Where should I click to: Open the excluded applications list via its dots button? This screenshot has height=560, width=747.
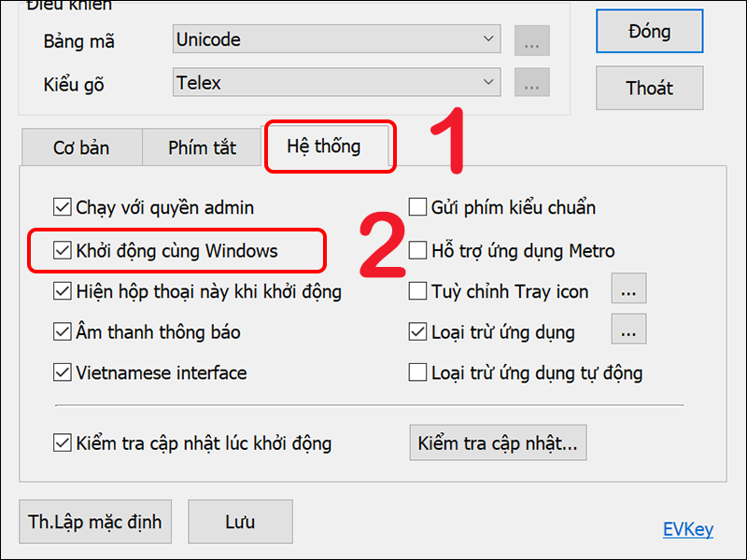(628, 329)
